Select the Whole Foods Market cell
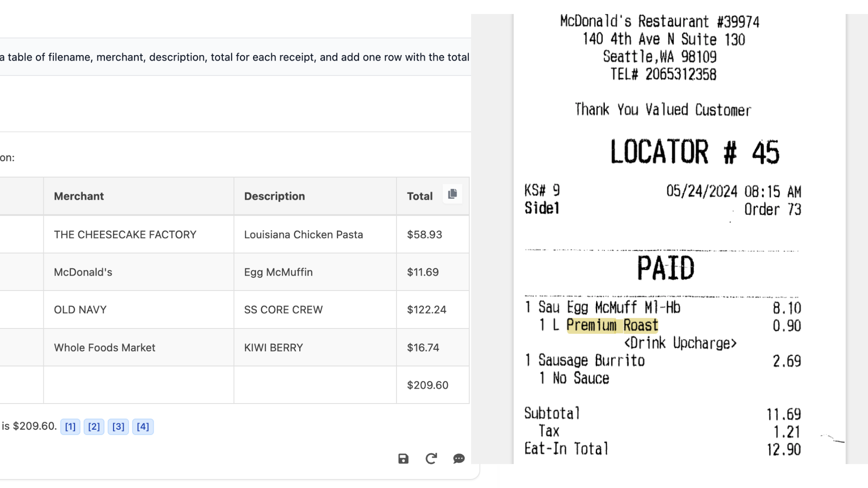This screenshot has width=868, height=488. tap(104, 347)
